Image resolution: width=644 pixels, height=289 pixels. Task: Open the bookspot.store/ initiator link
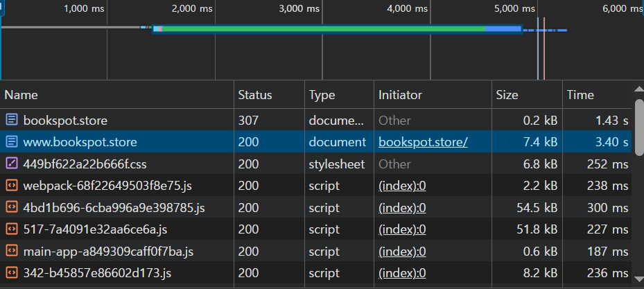423,142
